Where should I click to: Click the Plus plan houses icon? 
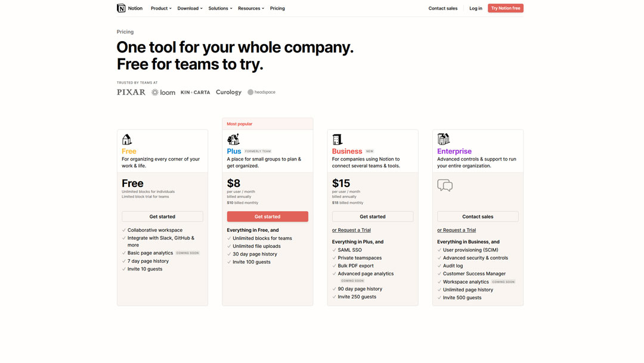(x=233, y=139)
